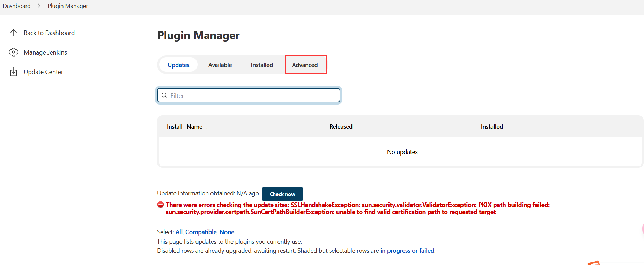Click the Install column header
The image size is (644, 265).
pyautogui.click(x=175, y=127)
